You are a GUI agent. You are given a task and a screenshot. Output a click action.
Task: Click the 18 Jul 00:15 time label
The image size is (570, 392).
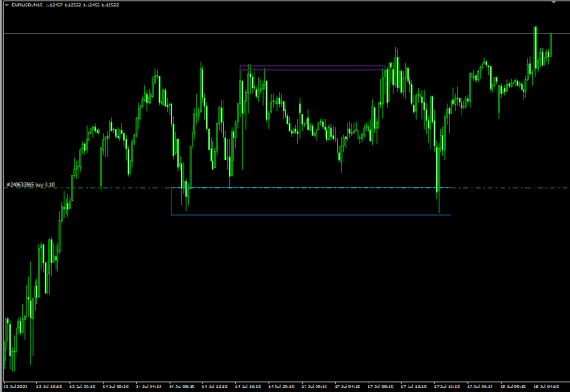click(513, 387)
